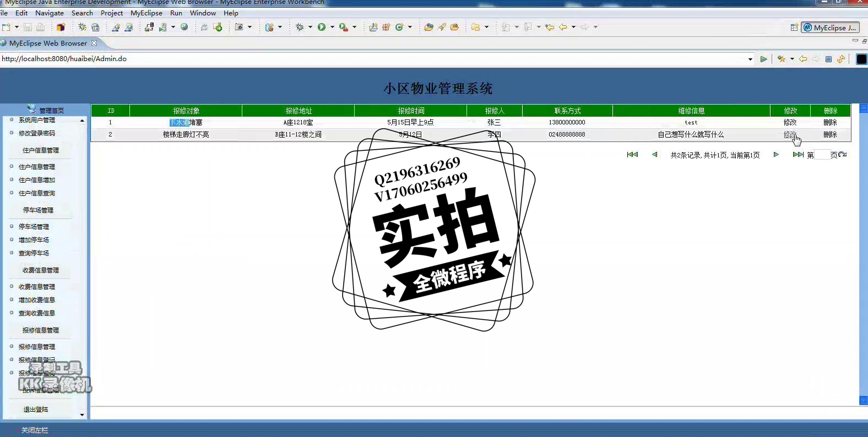Click the page number input box

click(822, 155)
